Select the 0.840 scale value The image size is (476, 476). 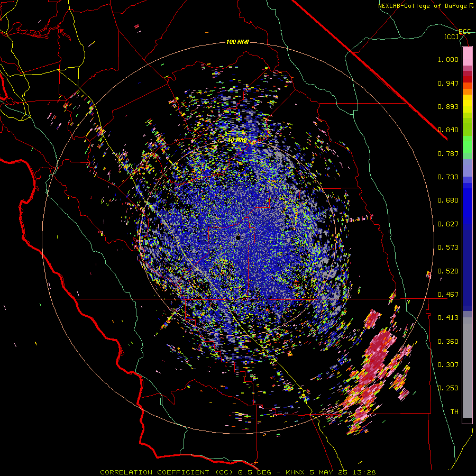(448, 130)
